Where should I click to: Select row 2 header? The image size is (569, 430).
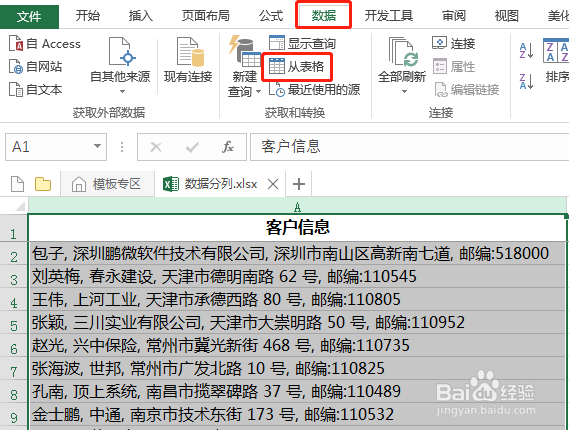14,254
